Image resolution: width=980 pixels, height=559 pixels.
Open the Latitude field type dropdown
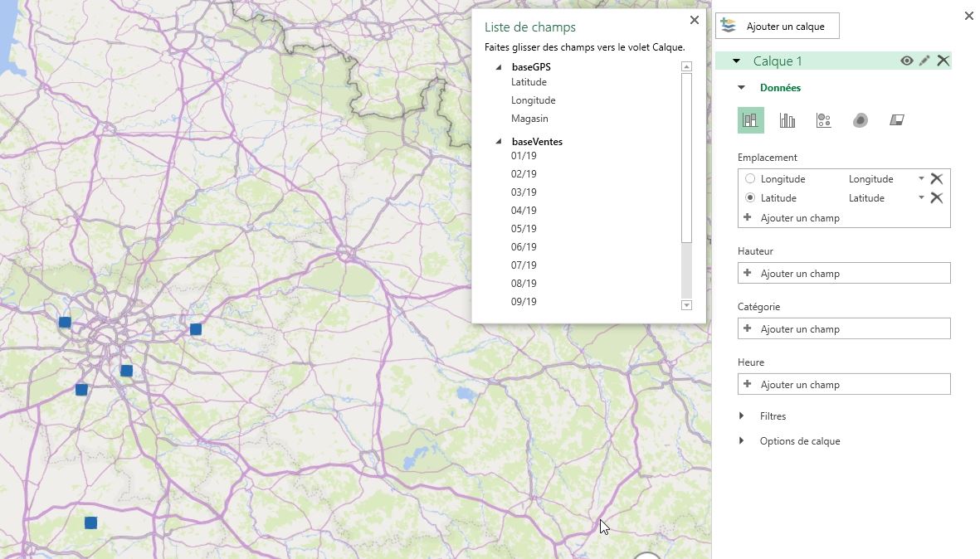pos(921,198)
